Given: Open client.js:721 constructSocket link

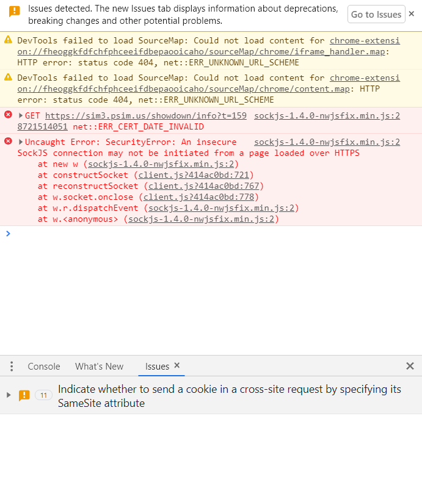Looking at the screenshot, I should pos(194,175).
